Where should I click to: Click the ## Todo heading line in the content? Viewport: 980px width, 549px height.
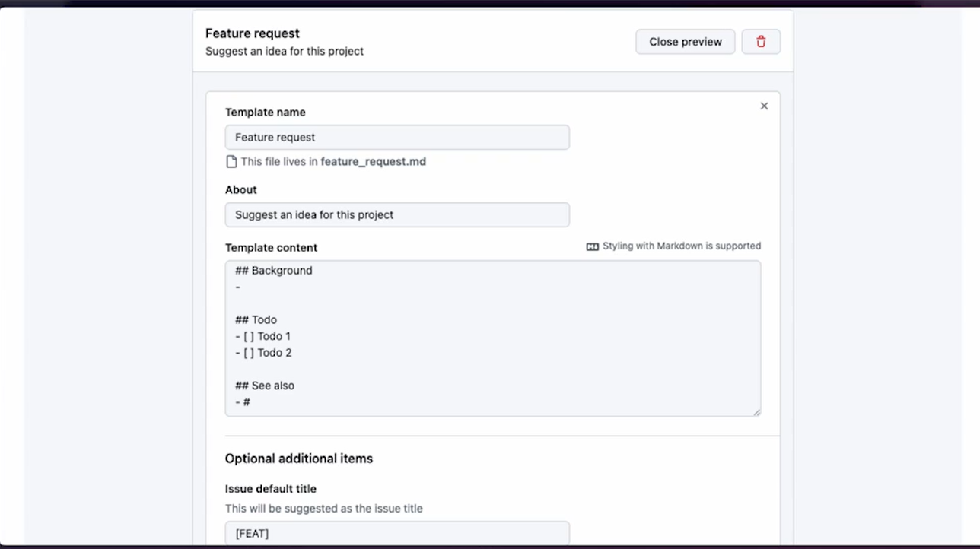coord(256,320)
